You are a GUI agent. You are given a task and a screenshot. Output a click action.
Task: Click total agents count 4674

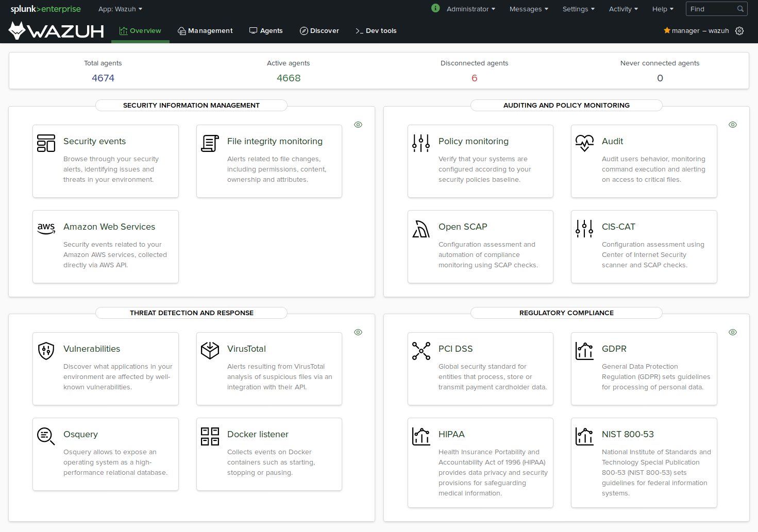[103, 78]
